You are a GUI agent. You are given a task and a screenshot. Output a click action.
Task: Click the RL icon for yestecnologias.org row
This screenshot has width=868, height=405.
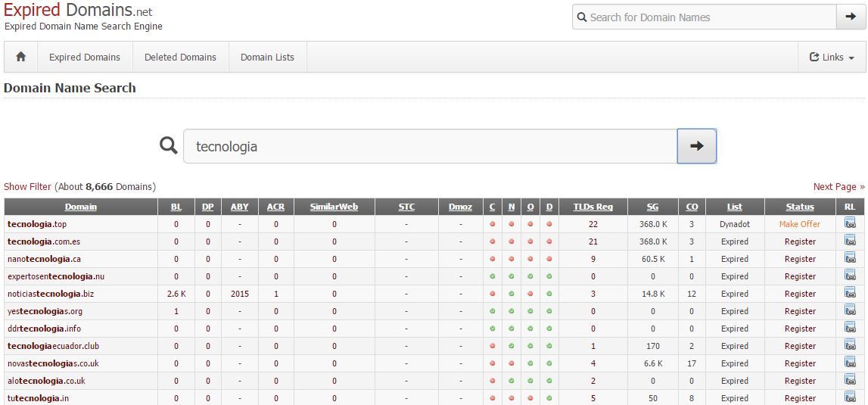850,311
